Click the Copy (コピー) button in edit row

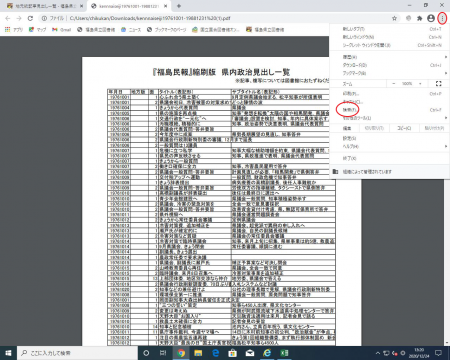(x=404, y=128)
